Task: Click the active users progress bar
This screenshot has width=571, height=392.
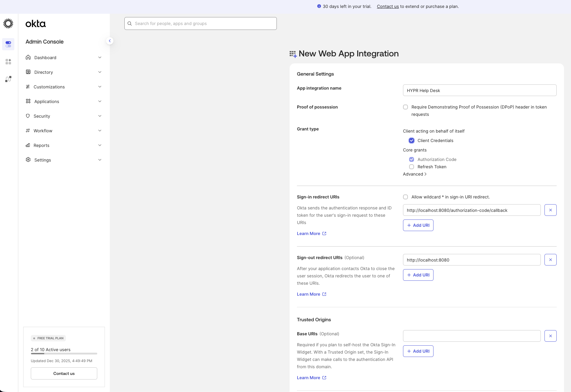Action: click(x=64, y=354)
